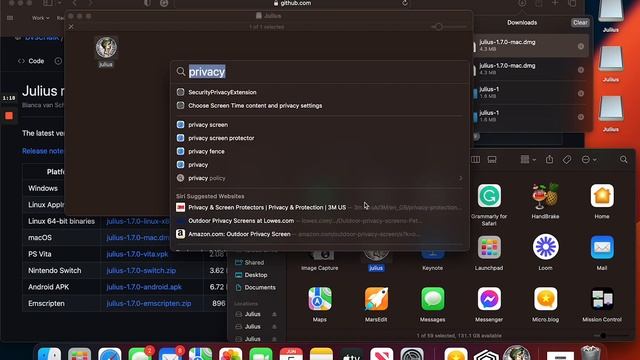Viewport: 640px width, 360px height.
Task: Click Julius app icon in Julius disk window
Action: coord(106,47)
